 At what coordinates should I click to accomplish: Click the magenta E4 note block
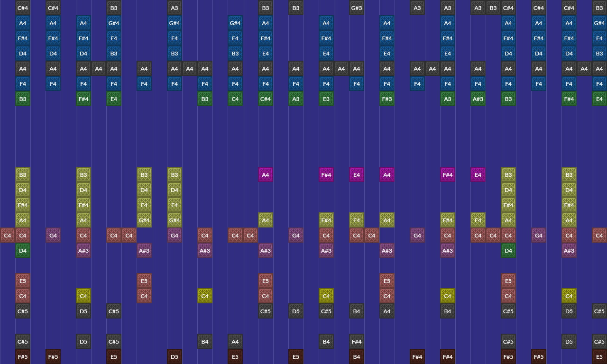pyautogui.click(x=357, y=175)
